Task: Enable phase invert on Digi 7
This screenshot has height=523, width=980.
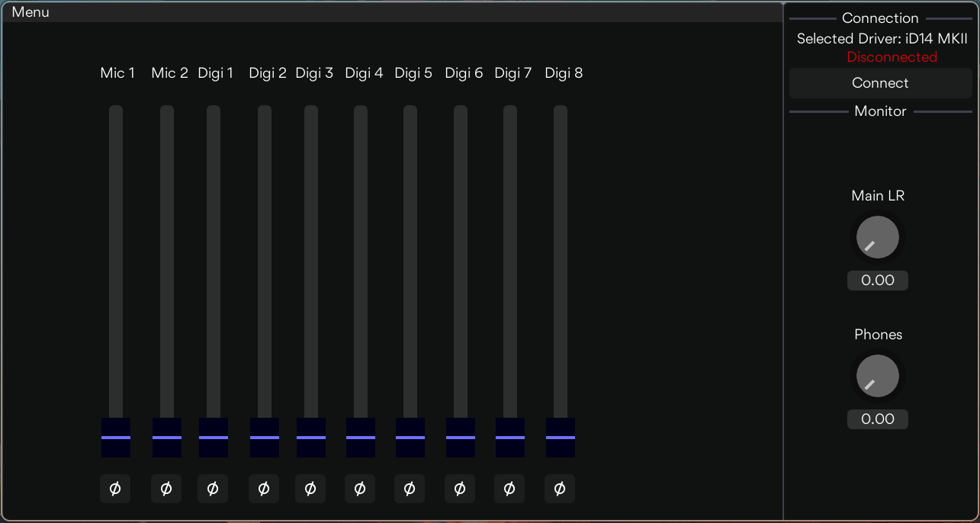Action: [509, 489]
